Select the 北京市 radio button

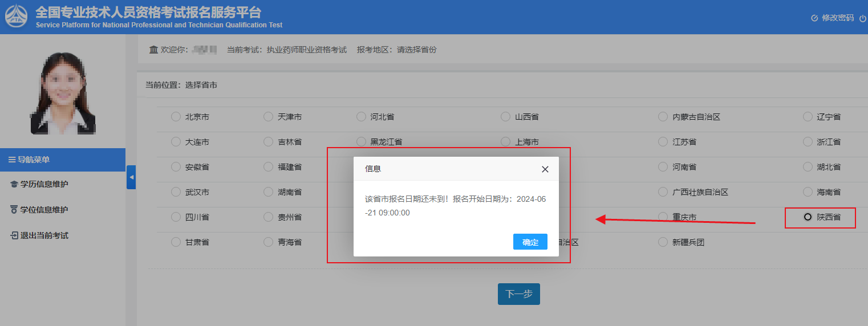point(176,117)
